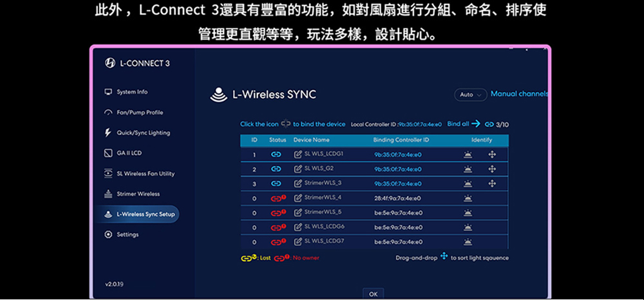Click the Manual channels link
The height and width of the screenshot is (300, 644).
519,94
